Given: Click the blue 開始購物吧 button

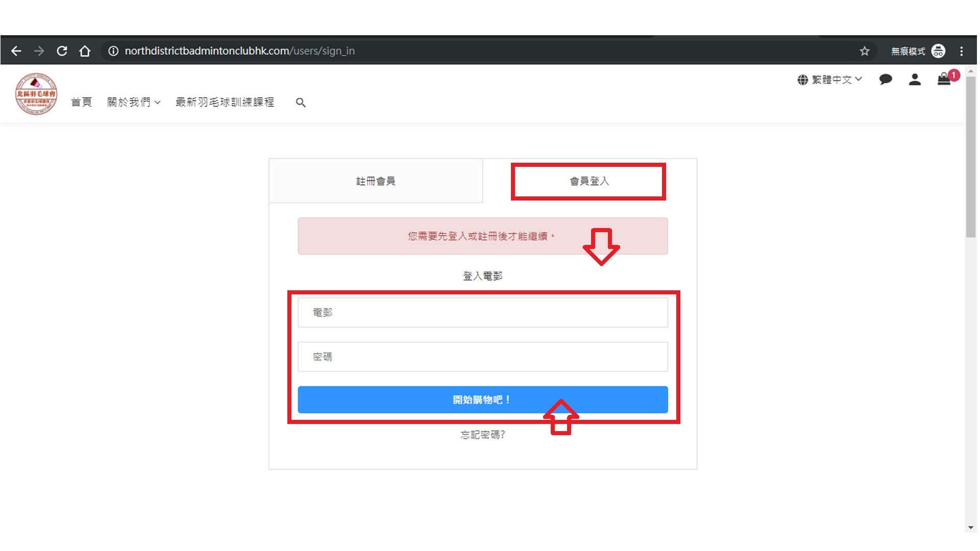Looking at the screenshot, I should click(x=482, y=399).
